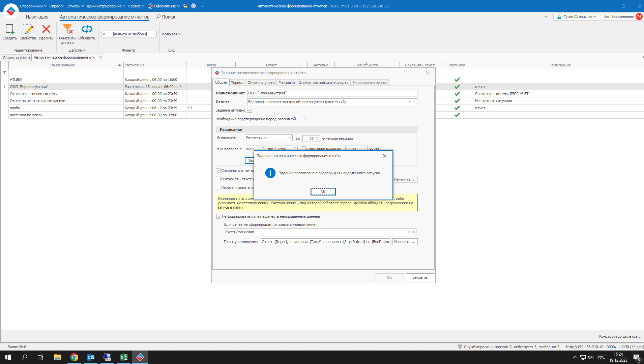Open the quick access toolbar arrow

(x=203, y=6)
